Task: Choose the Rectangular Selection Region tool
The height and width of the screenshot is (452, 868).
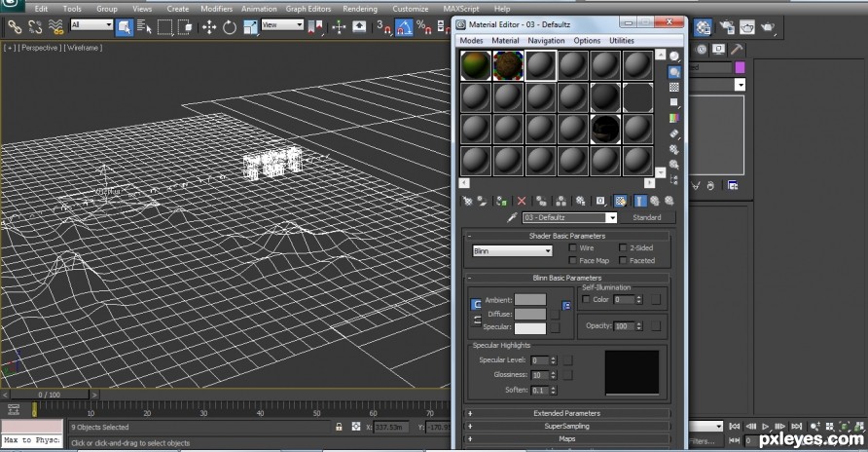Action: 164,26
